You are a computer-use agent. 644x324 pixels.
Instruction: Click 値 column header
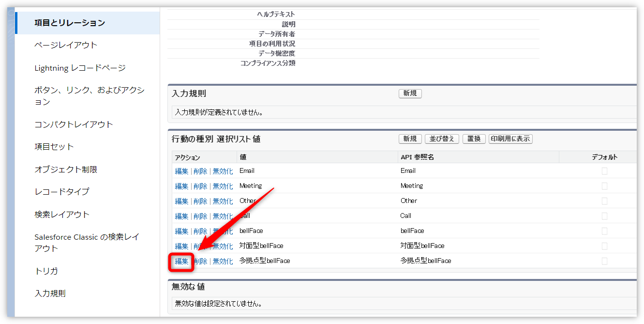point(243,157)
